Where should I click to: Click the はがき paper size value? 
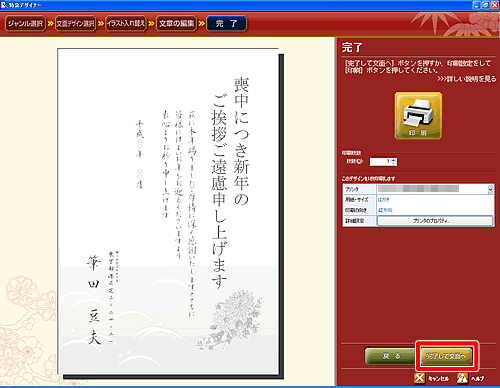tap(383, 200)
